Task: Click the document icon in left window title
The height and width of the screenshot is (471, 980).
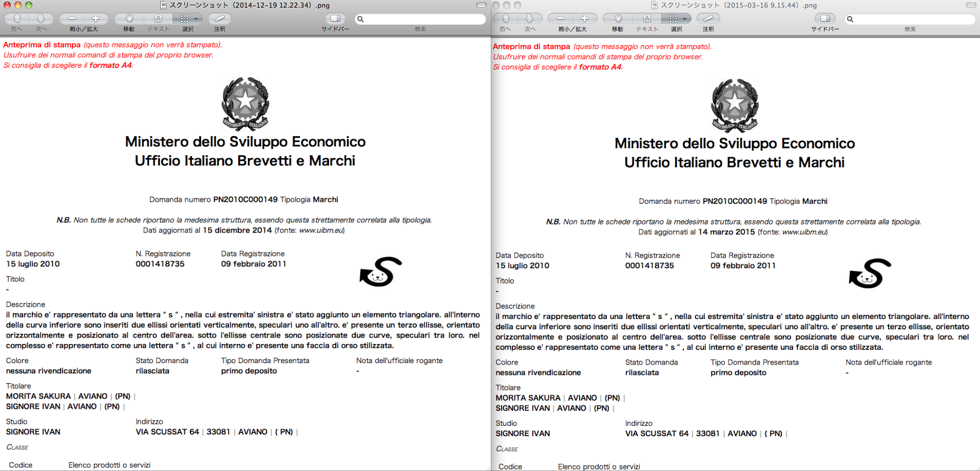Action: click(163, 5)
